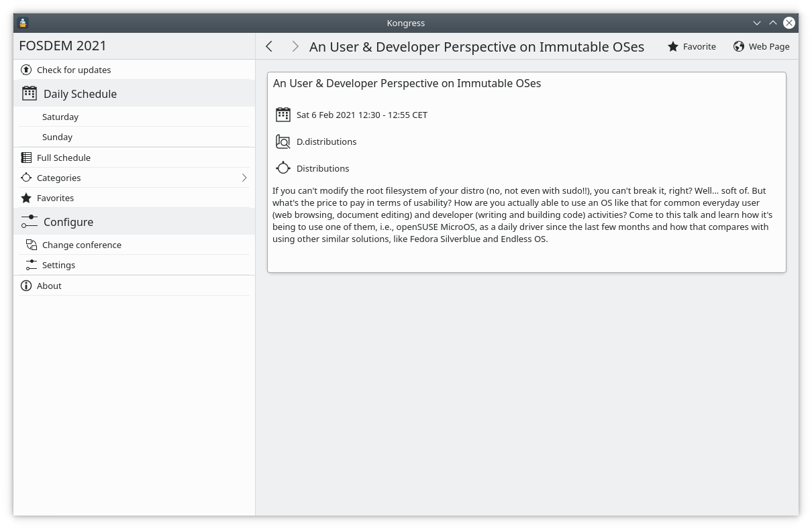Go forward using the right arrow
This screenshot has width=812, height=529.
tap(295, 46)
